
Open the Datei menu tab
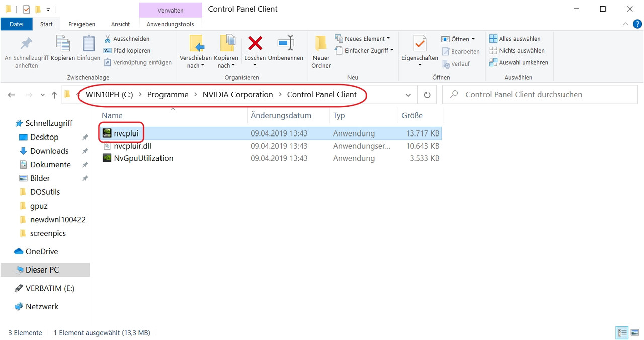click(x=17, y=24)
